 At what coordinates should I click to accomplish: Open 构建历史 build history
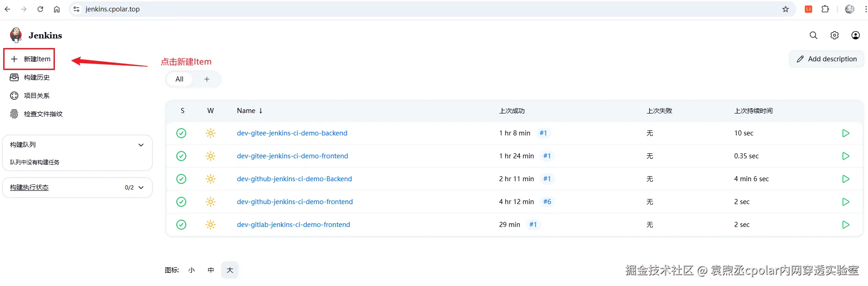(30, 77)
